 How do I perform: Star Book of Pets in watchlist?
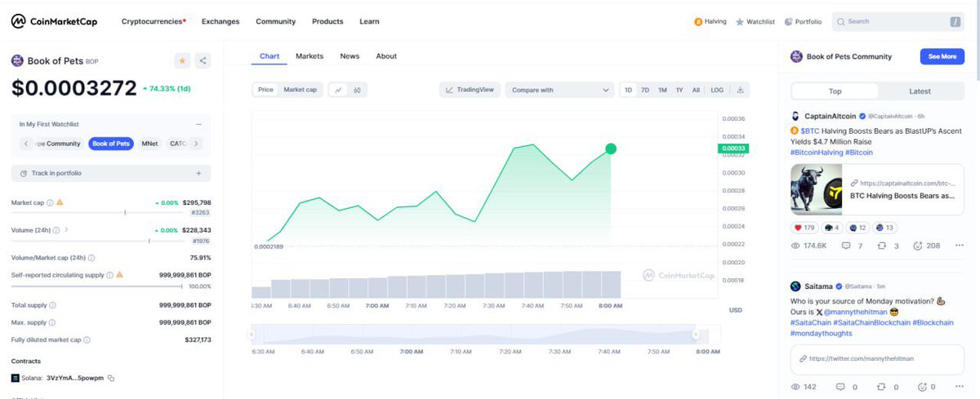point(182,60)
